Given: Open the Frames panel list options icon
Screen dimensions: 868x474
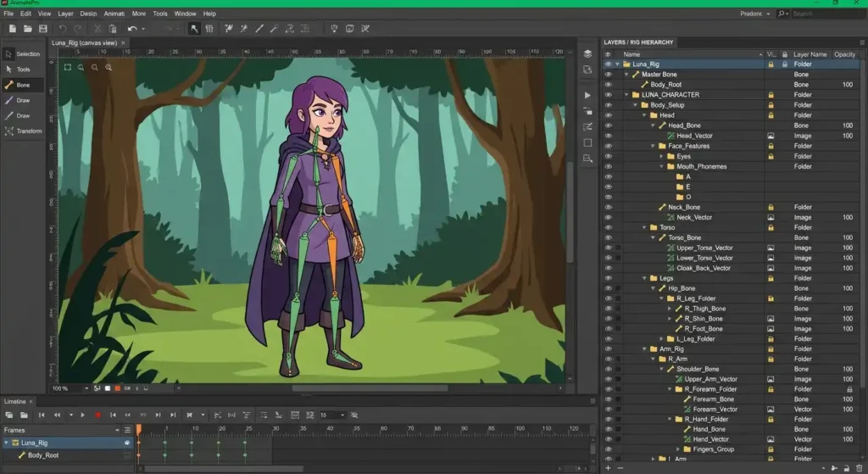Looking at the screenshot, I should [127, 430].
